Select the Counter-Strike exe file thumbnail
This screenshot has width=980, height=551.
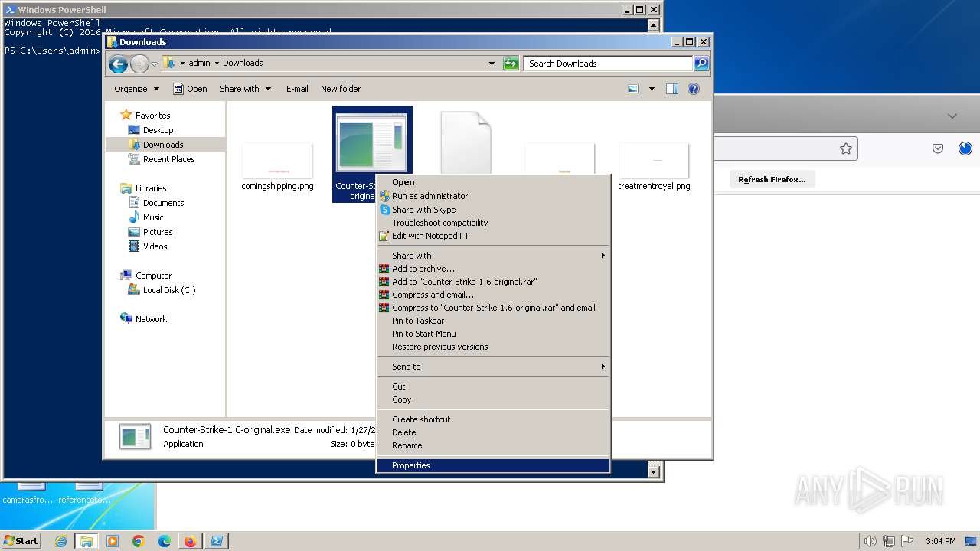[372, 142]
